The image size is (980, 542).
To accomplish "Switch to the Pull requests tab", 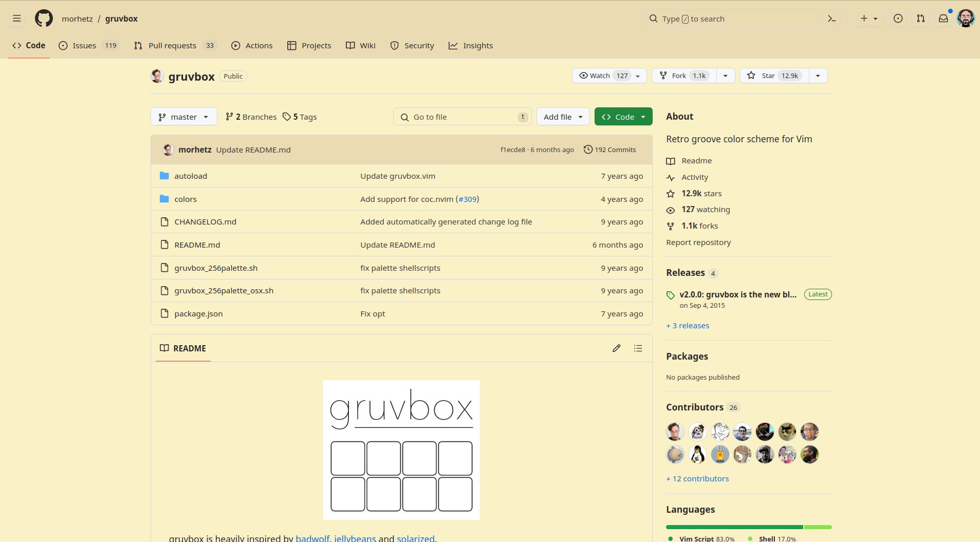I will [x=175, y=45].
